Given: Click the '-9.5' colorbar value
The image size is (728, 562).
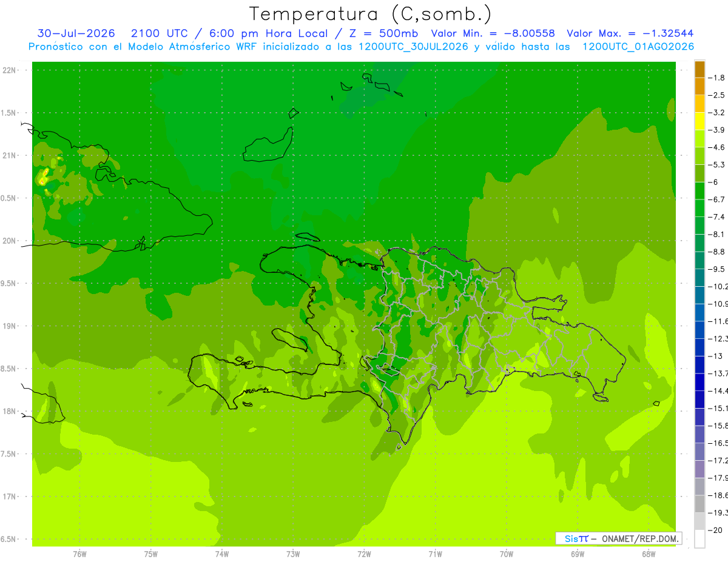Looking at the screenshot, I should (x=716, y=269).
